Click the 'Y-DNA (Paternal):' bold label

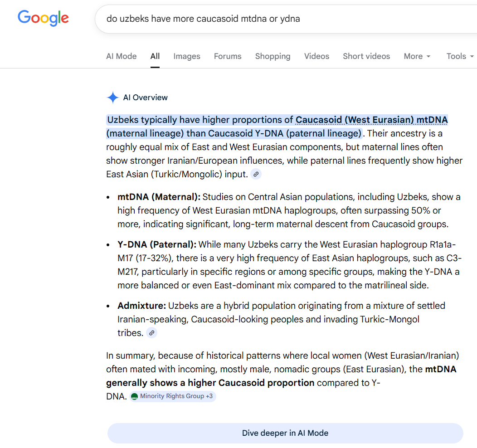[x=157, y=244]
